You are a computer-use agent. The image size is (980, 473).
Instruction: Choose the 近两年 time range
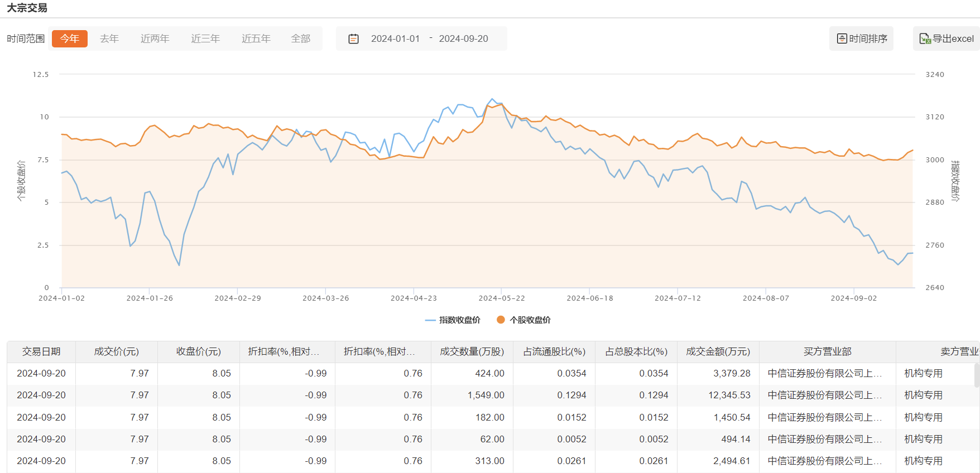(155, 39)
